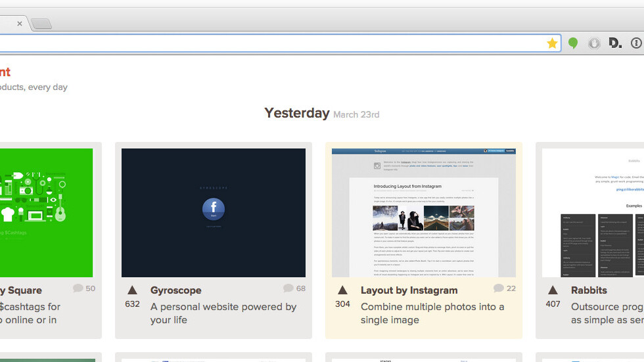The width and height of the screenshot is (644, 362).
Task: Upvote Layout by Instagram with the triangle
Action: pyautogui.click(x=342, y=290)
